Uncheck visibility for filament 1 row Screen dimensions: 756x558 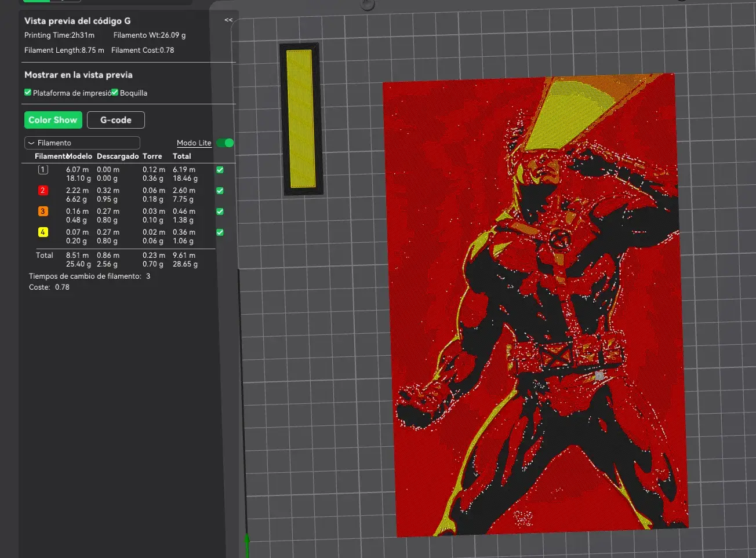click(x=220, y=170)
